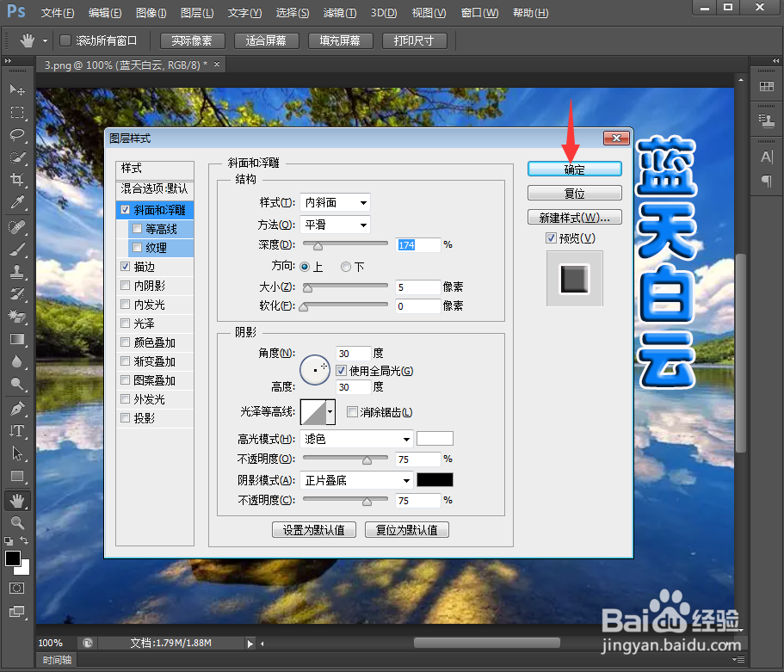Click 设置为默认值 button
784x672 pixels.
coord(314,530)
